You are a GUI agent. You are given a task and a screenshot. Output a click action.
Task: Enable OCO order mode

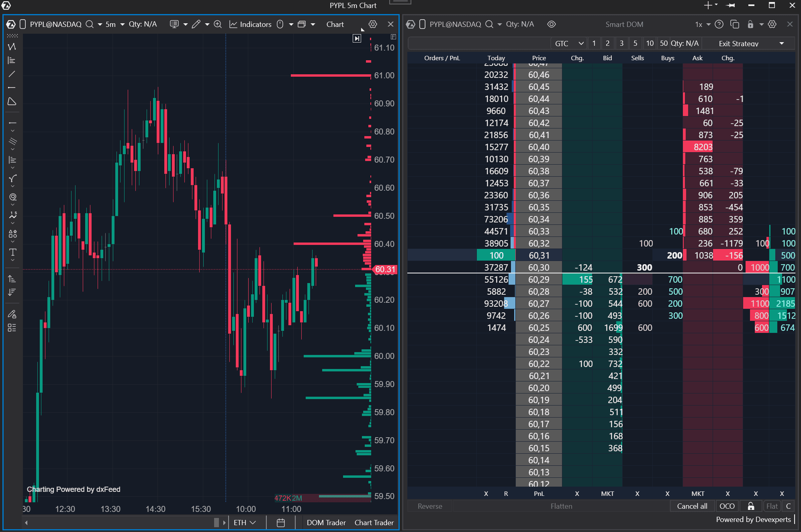pyautogui.click(x=727, y=506)
